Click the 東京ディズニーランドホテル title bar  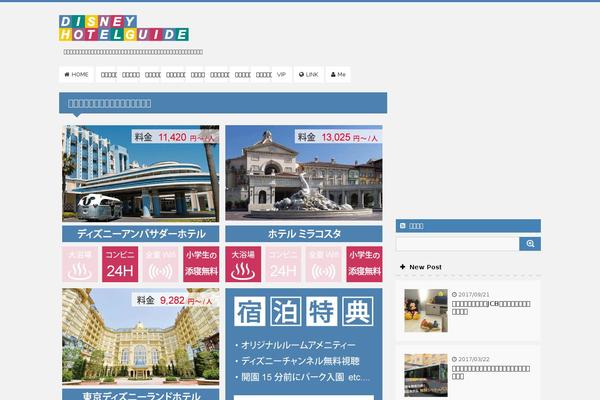[x=141, y=395]
